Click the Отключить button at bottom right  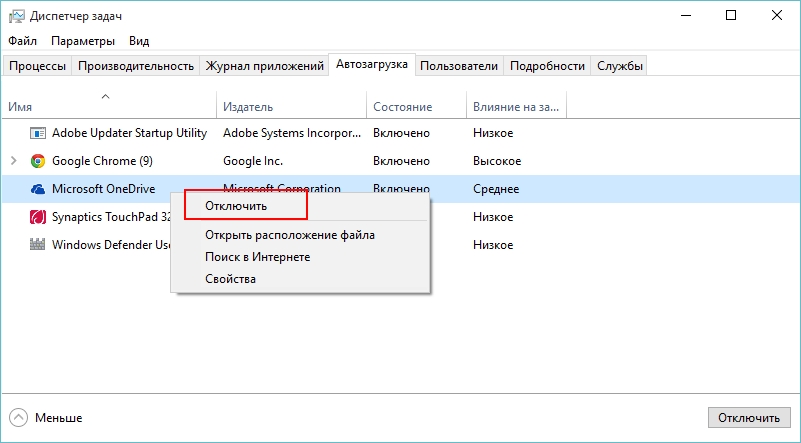(x=748, y=417)
